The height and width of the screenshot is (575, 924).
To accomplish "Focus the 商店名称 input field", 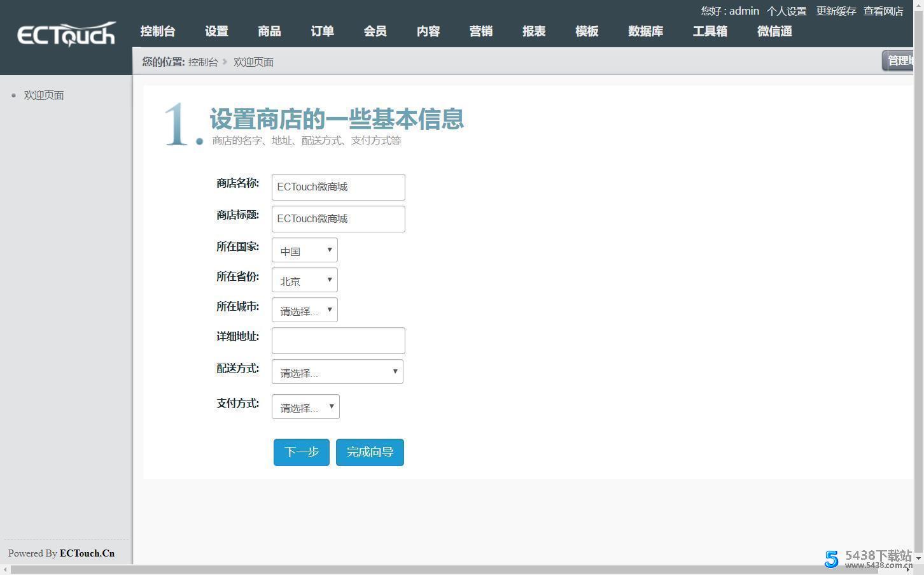I will 338,187.
